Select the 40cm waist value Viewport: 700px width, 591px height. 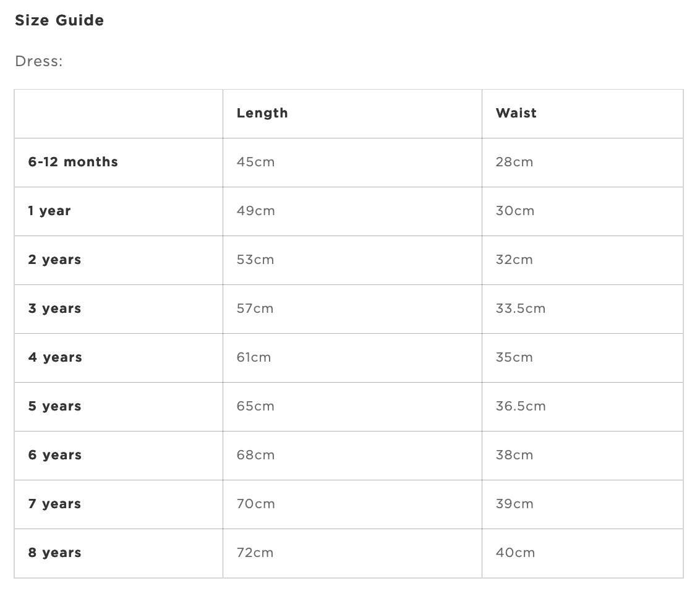[x=515, y=553]
